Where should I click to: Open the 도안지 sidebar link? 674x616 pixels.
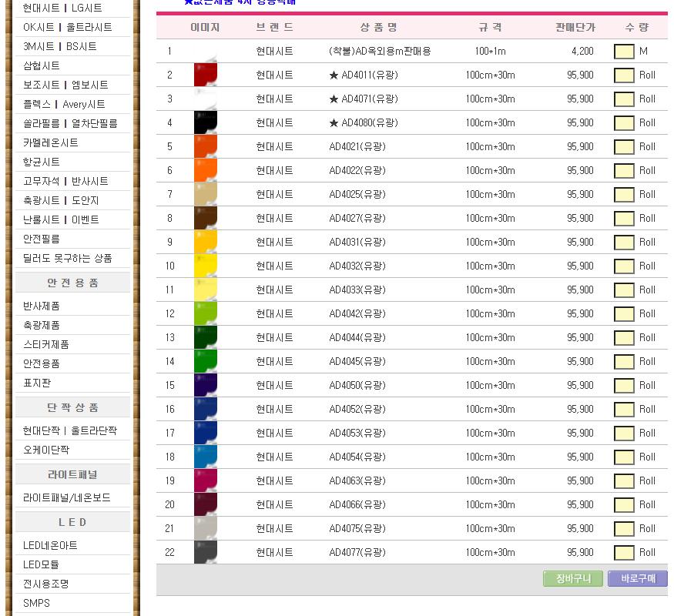[x=85, y=200]
